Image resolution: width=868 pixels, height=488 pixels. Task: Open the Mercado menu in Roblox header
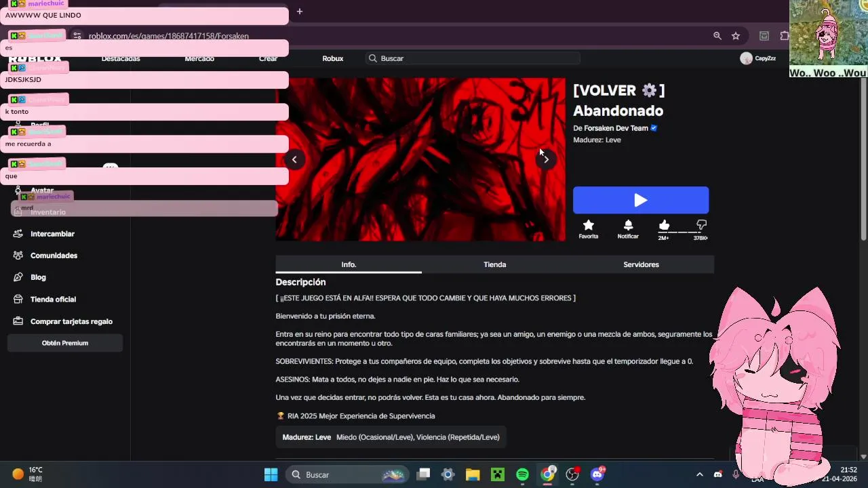[x=199, y=58]
